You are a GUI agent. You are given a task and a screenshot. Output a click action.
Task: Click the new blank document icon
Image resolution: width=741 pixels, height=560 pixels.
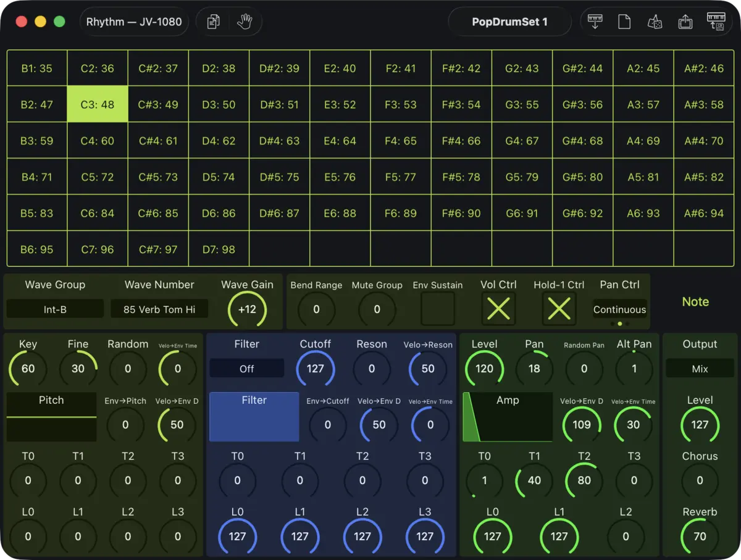[624, 22]
